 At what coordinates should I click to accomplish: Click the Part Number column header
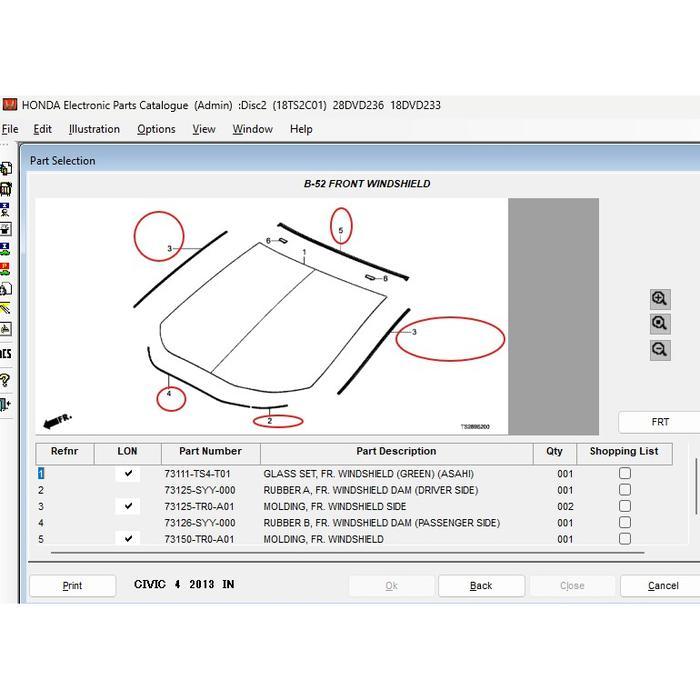point(211,452)
